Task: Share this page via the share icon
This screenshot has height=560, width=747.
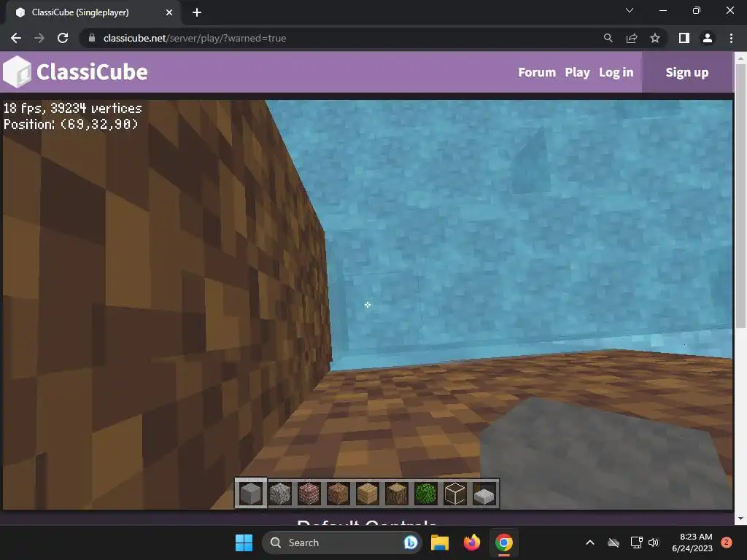Action: (632, 38)
